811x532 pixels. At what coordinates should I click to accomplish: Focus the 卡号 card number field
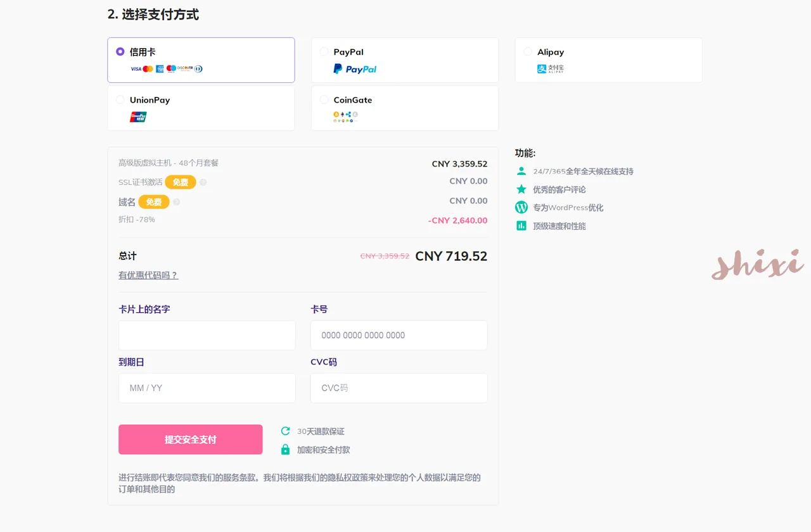click(x=399, y=335)
